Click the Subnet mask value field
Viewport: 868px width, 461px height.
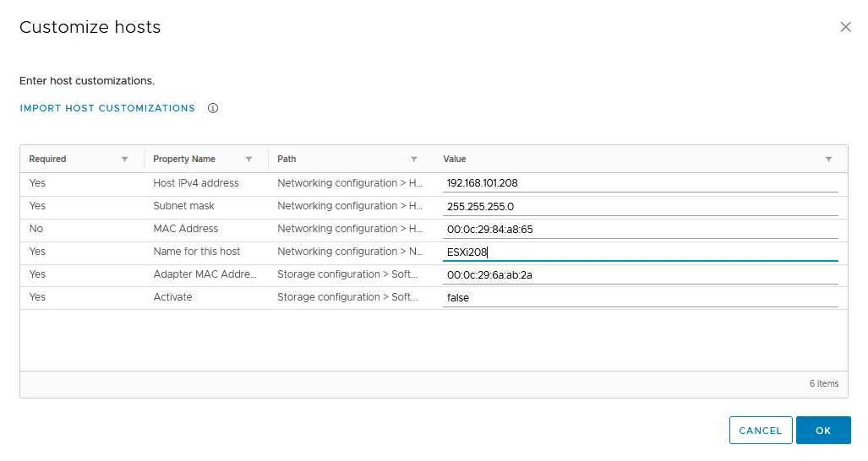[x=640, y=206]
